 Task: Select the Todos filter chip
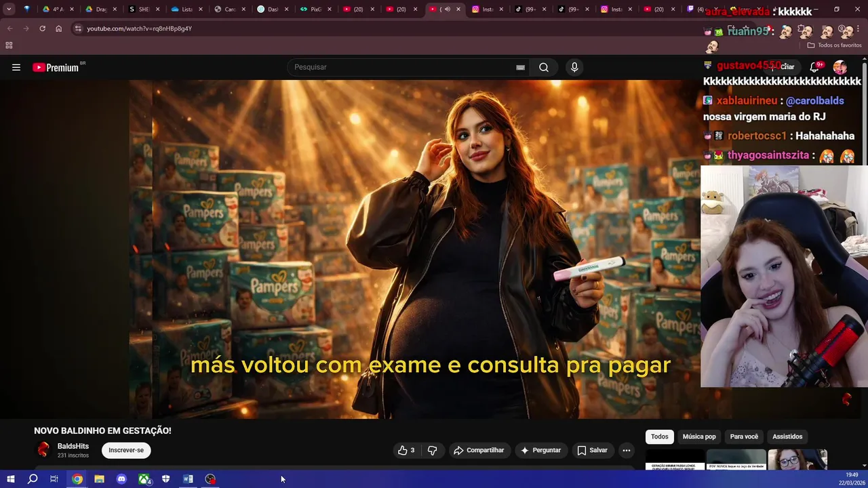pos(660,436)
